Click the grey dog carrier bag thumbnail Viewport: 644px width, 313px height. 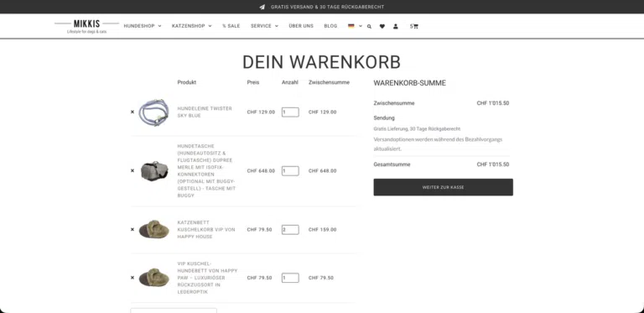154,171
